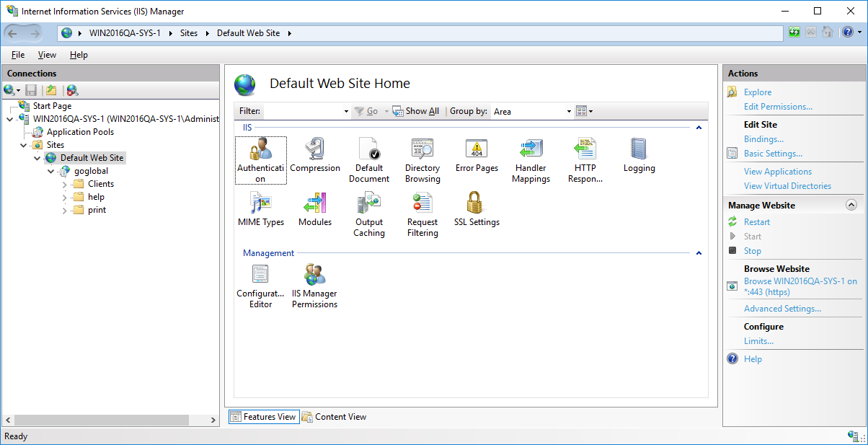Open the Request Filtering feature

422,214
